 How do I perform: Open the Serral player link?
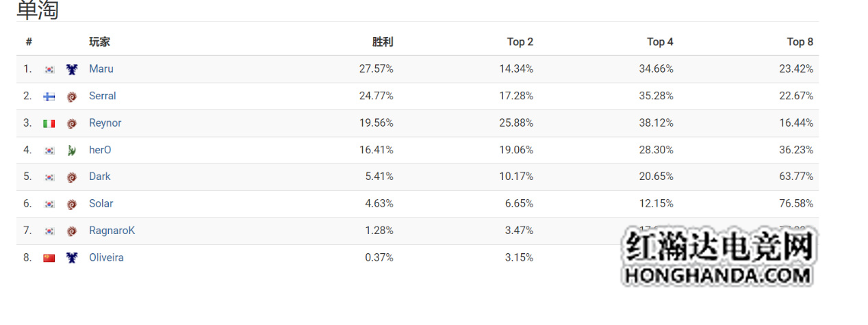point(103,96)
